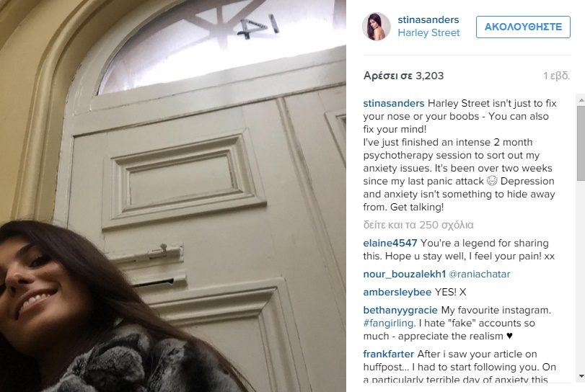Click the #fangirling hashtag
Screen dimensions: 585x392
click(x=388, y=323)
